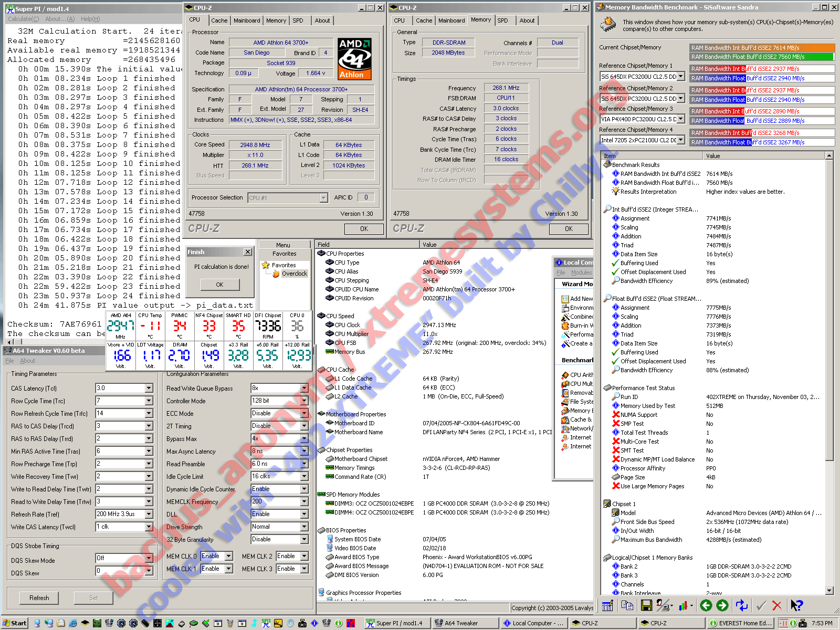Click the Start button
Screen dimensions: 840x630
[14, 623]
